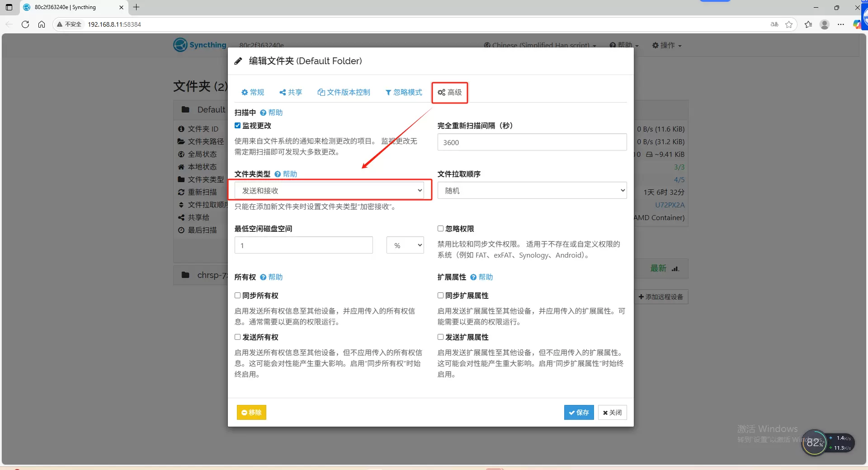This screenshot has height=470, width=868.
Task: Click help icon beside 文件夹类型
Action: [x=278, y=174]
